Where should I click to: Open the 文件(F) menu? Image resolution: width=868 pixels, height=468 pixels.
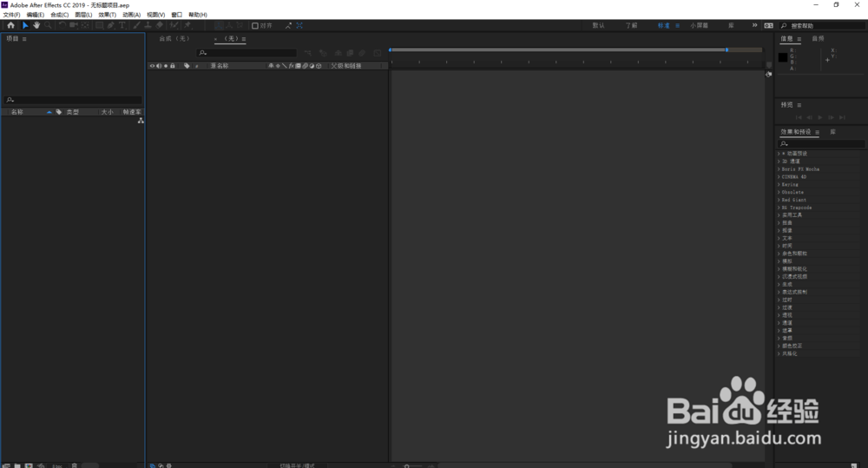(x=11, y=15)
